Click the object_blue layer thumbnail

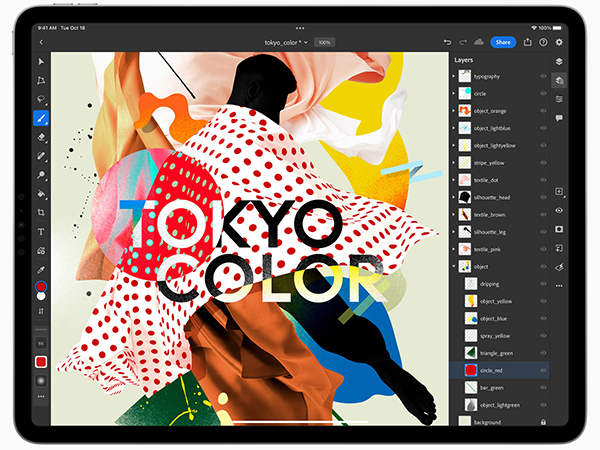[471, 318]
